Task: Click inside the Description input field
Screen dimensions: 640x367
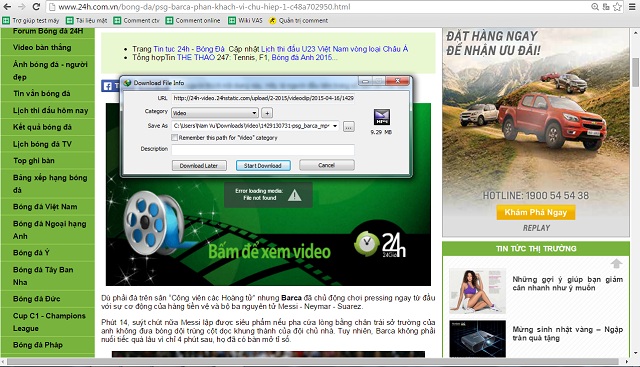Action: pos(262,150)
